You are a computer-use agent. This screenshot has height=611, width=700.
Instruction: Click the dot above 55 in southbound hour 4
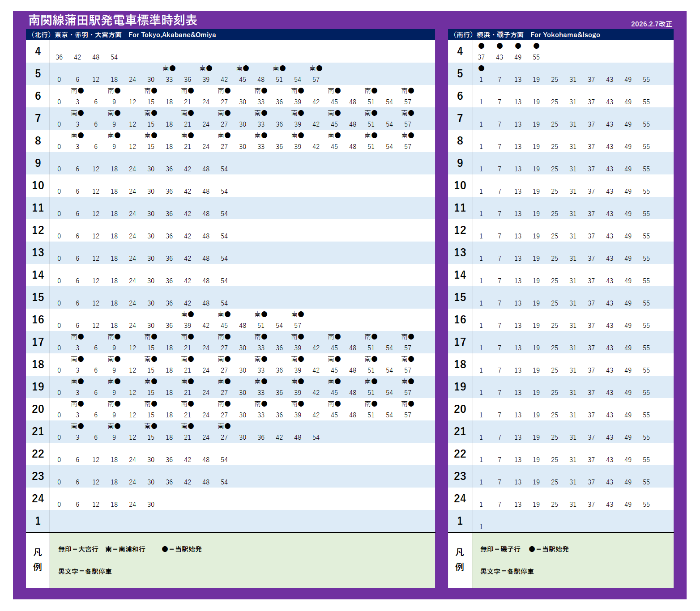tap(536, 46)
